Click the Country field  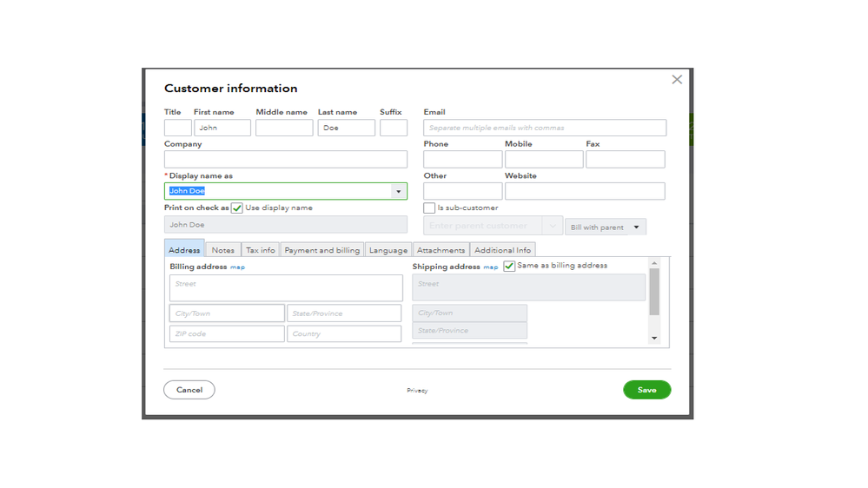point(344,333)
